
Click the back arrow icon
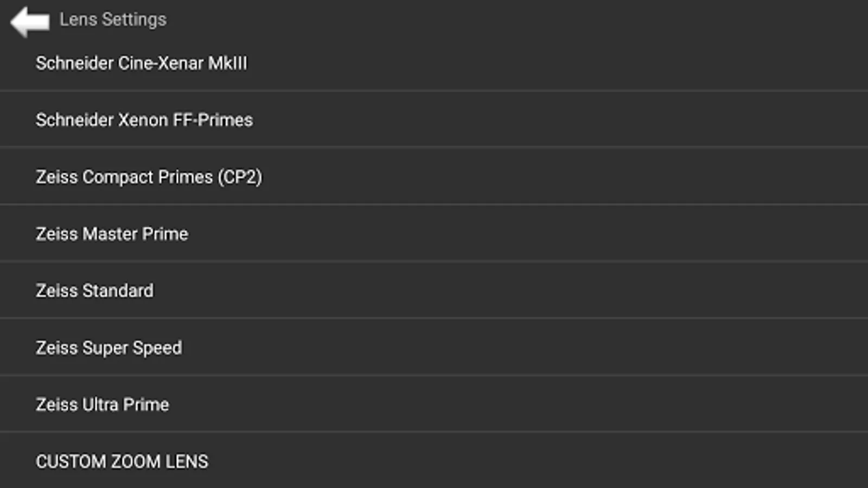(x=30, y=22)
